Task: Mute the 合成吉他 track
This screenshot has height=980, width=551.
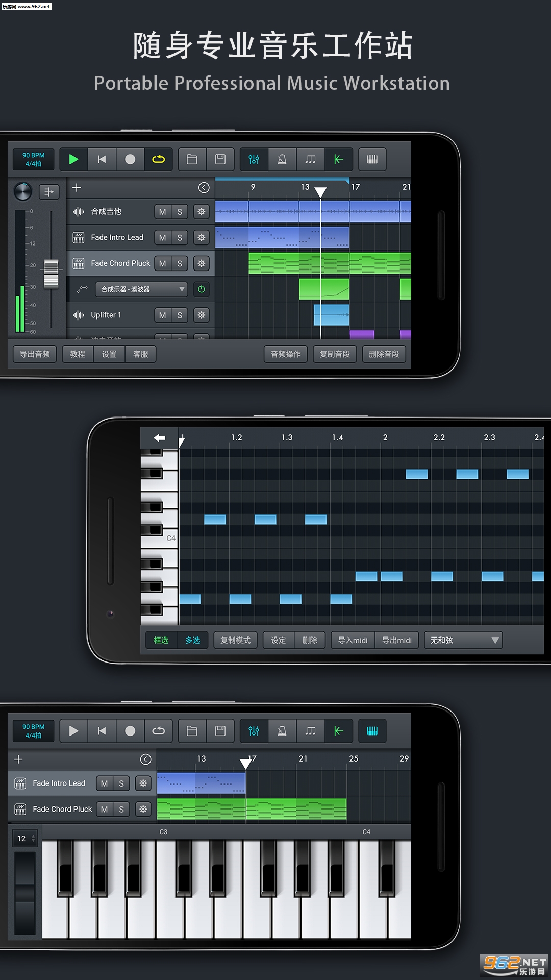Action: tap(162, 212)
